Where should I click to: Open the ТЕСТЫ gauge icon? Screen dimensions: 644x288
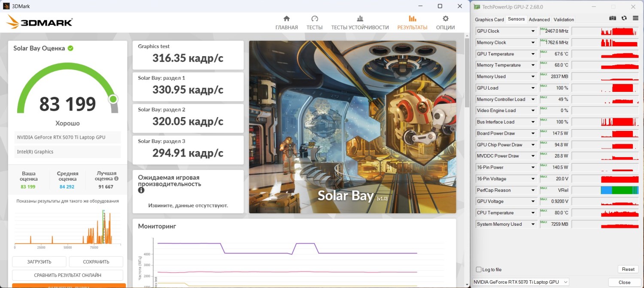click(x=314, y=19)
